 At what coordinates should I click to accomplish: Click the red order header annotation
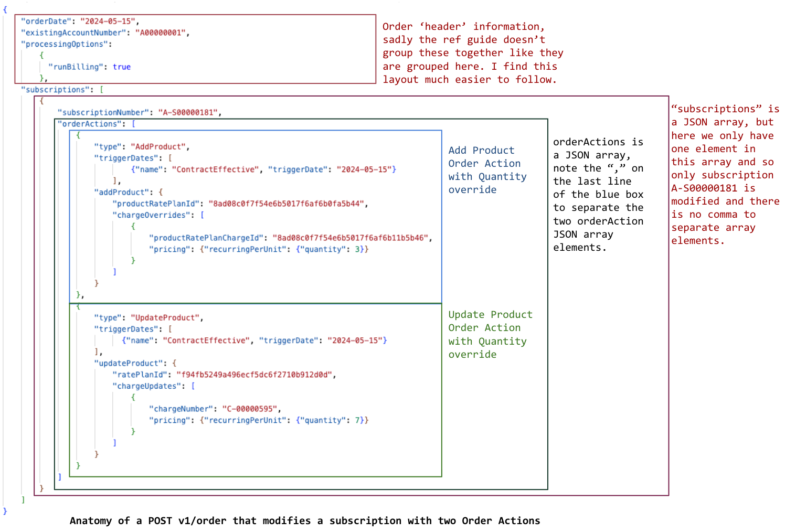(471, 52)
